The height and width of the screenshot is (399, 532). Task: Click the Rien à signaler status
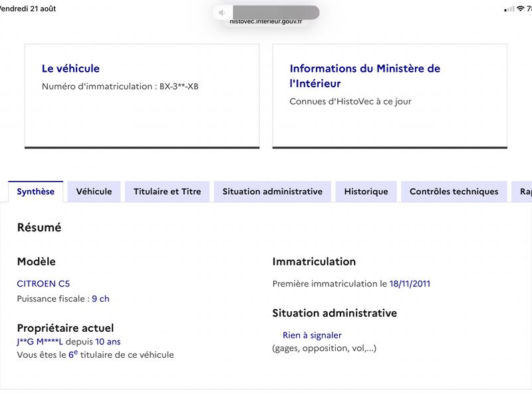tap(312, 335)
